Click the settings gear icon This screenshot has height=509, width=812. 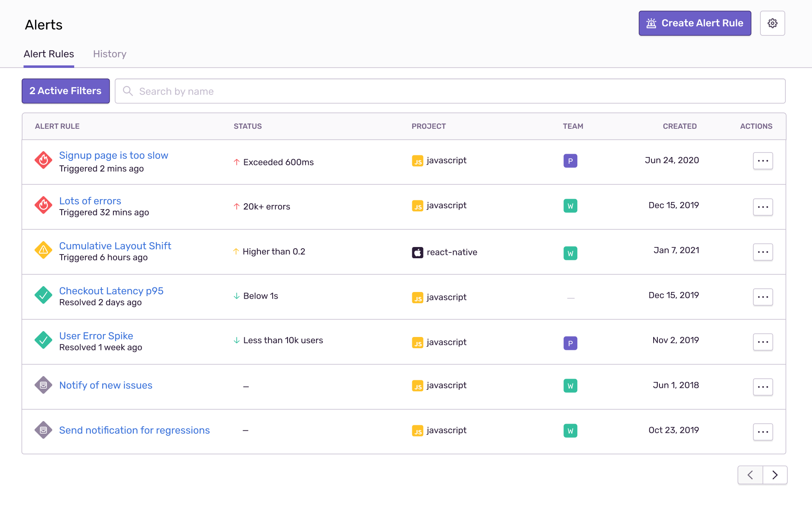pyautogui.click(x=772, y=23)
